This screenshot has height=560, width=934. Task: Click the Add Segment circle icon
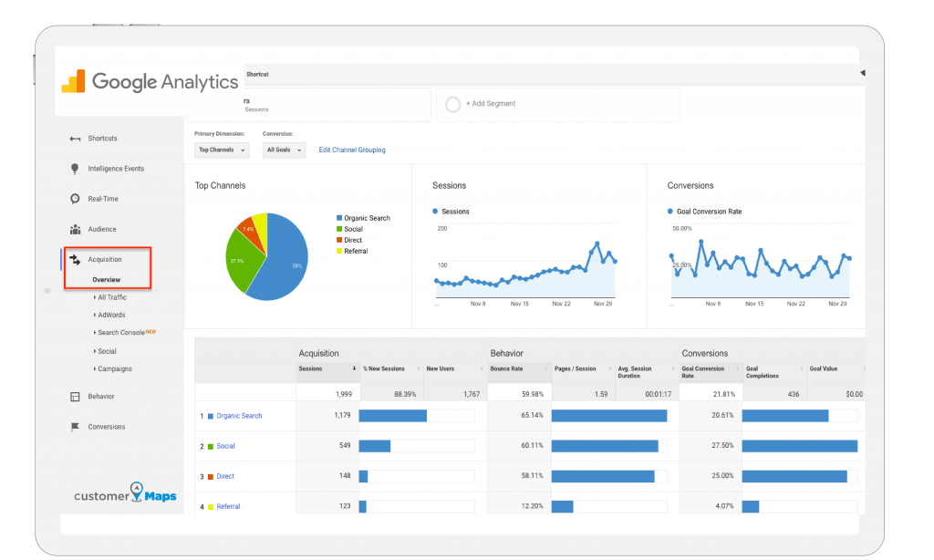(x=453, y=104)
